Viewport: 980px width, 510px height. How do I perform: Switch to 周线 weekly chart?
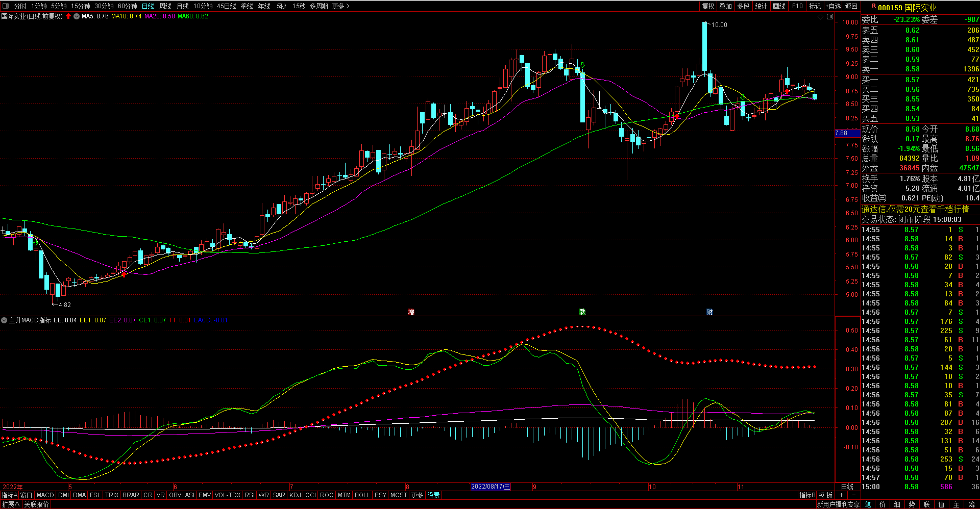pyautogui.click(x=165, y=6)
